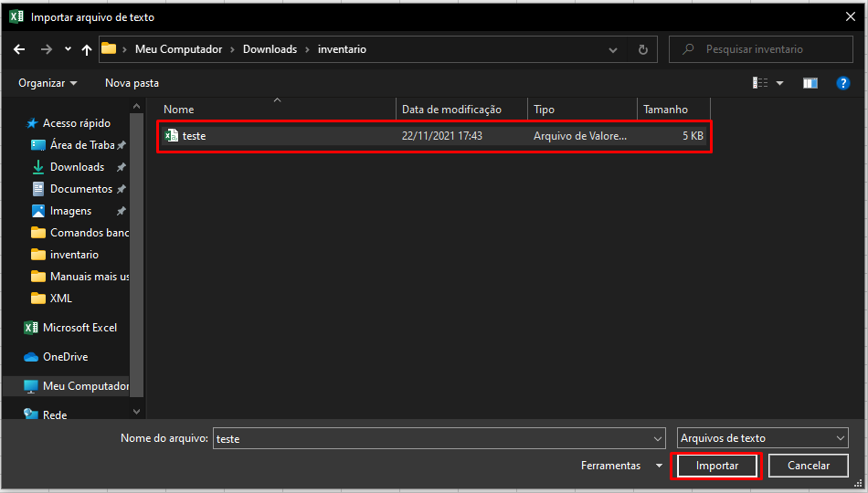
Task: Select Meu Computador in the sidebar
Action: (76, 386)
